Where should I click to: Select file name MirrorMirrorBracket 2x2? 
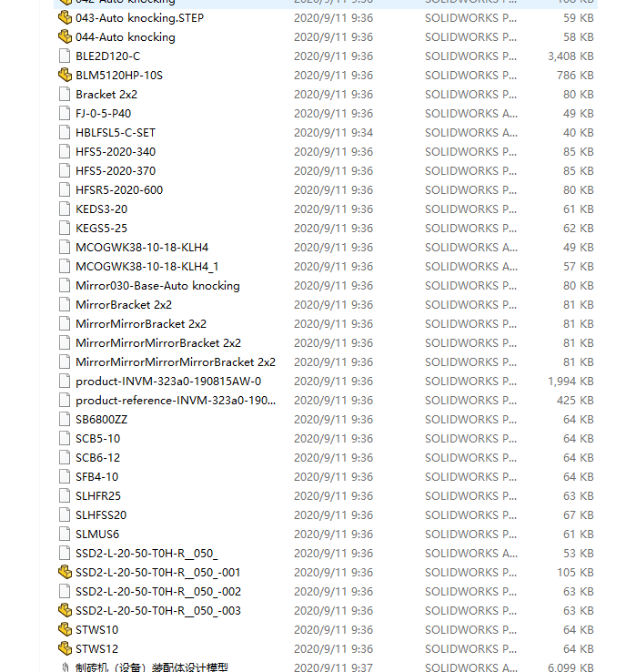141,324
